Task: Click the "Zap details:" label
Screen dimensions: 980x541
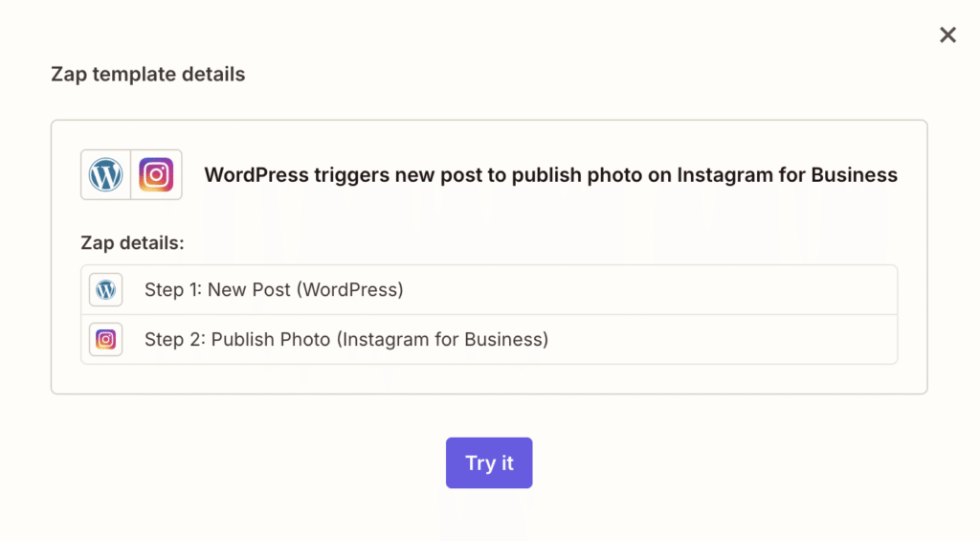Action: [x=132, y=242]
